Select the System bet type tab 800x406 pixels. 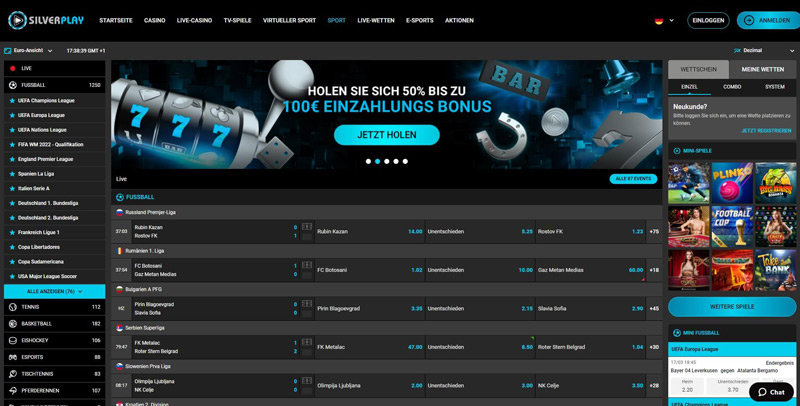(774, 87)
